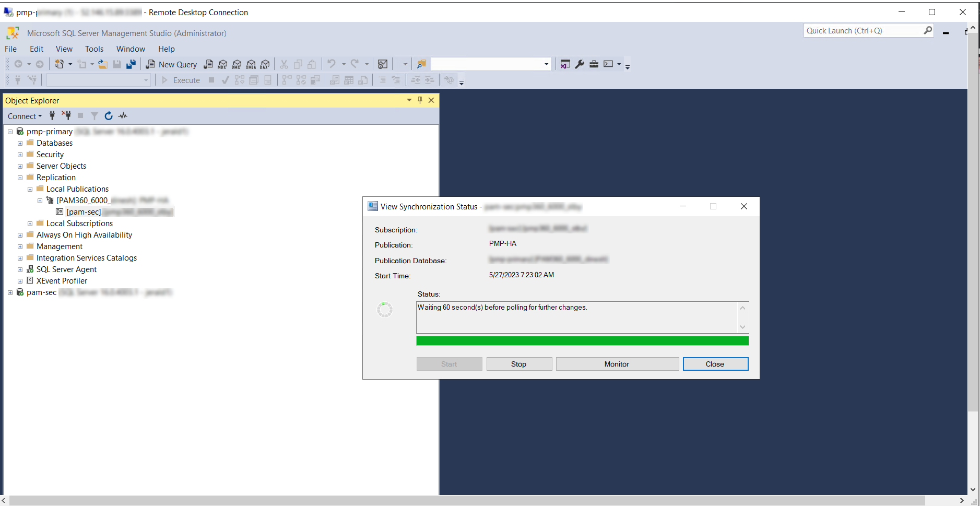Screen dimensions: 980x506
Task: Click the New Query toolbar button
Action: pyautogui.click(x=171, y=64)
